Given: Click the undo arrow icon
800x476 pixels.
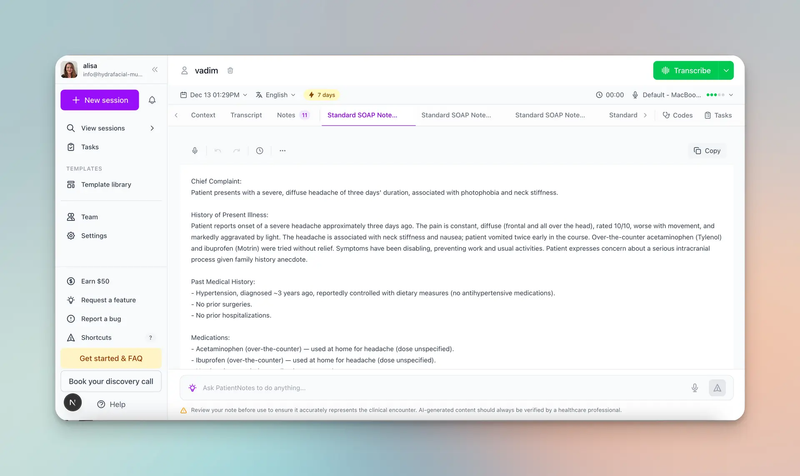Looking at the screenshot, I should click(218, 151).
